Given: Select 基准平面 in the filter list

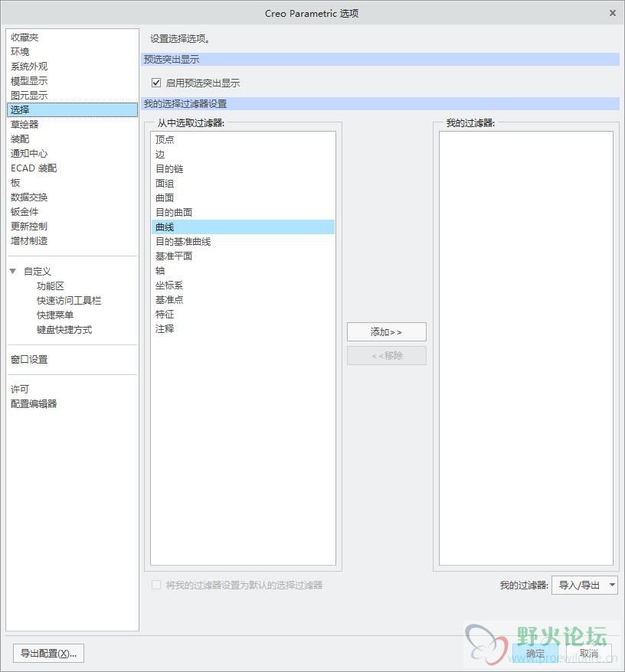Looking at the screenshot, I should click(x=244, y=256).
